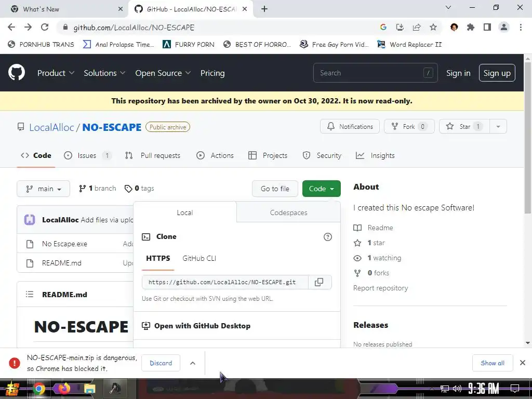Viewport: 532px width, 399px height.
Task: Open the new tab plus button
Action: click(x=264, y=9)
